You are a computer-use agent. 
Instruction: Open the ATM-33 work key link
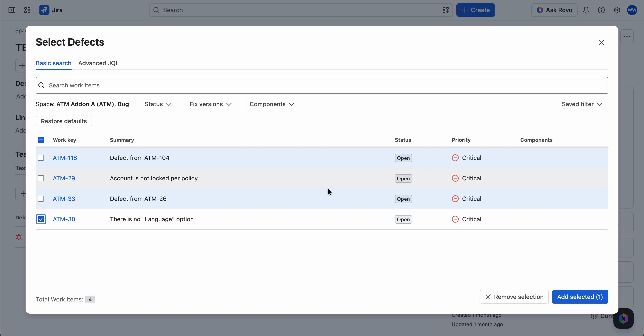pyautogui.click(x=64, y=199)
